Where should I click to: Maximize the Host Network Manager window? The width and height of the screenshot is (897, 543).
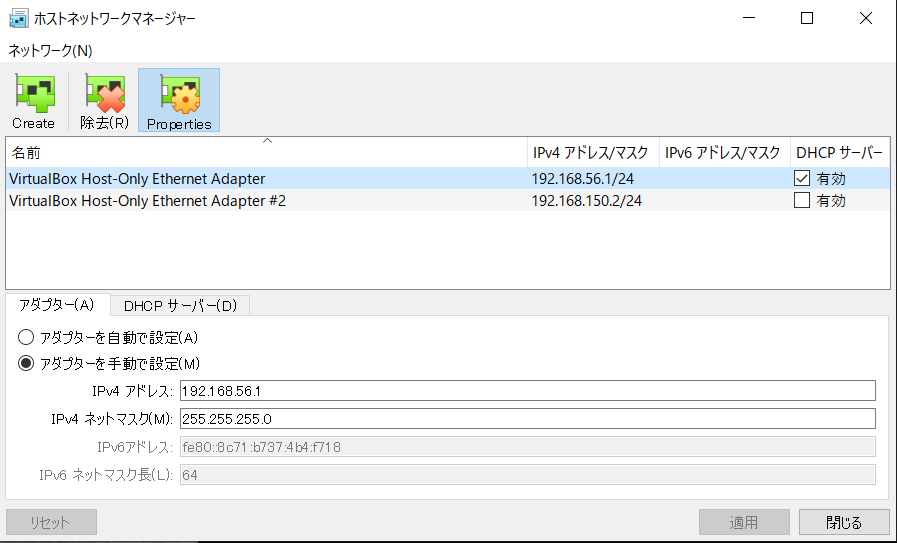(807, 18)
